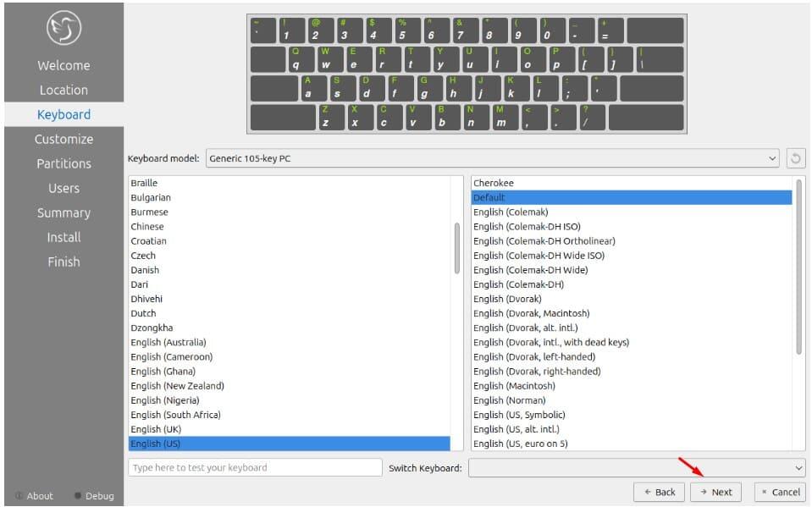Click the number 5 key in preview

tap(403, 30)
